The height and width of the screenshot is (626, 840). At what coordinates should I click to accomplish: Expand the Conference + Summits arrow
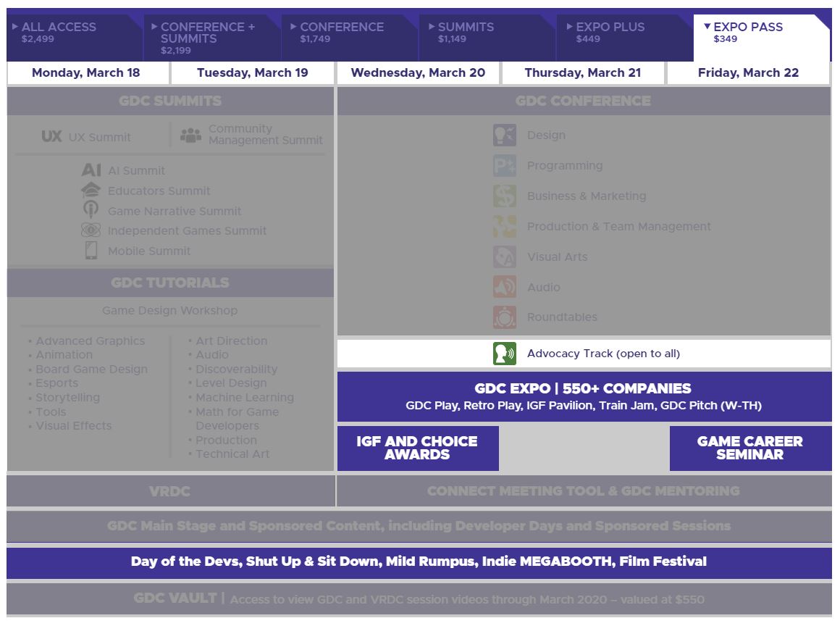click(x=154, y=26)
